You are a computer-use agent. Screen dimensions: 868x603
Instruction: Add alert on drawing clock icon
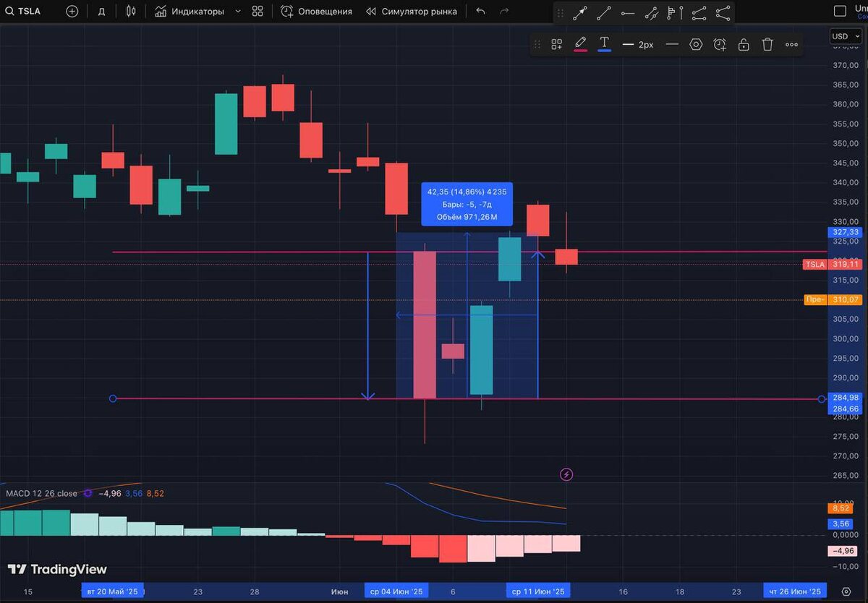(x=720, y=45)
